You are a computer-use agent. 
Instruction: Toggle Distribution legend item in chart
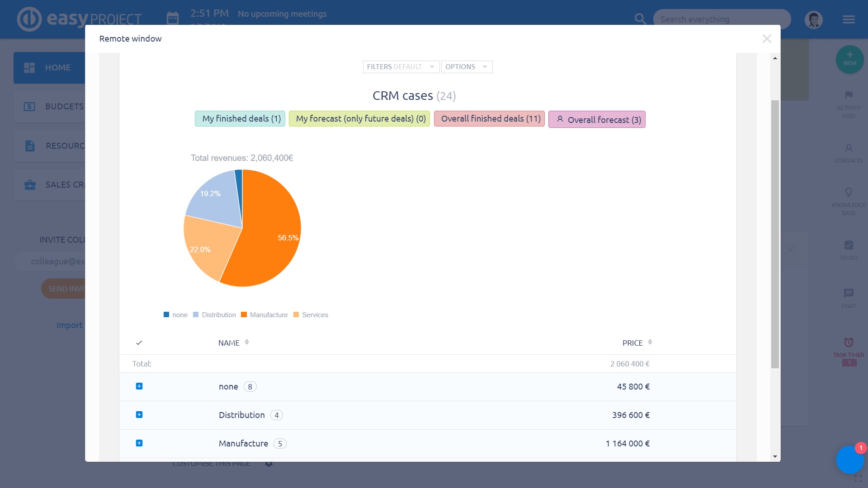(214, 315)
